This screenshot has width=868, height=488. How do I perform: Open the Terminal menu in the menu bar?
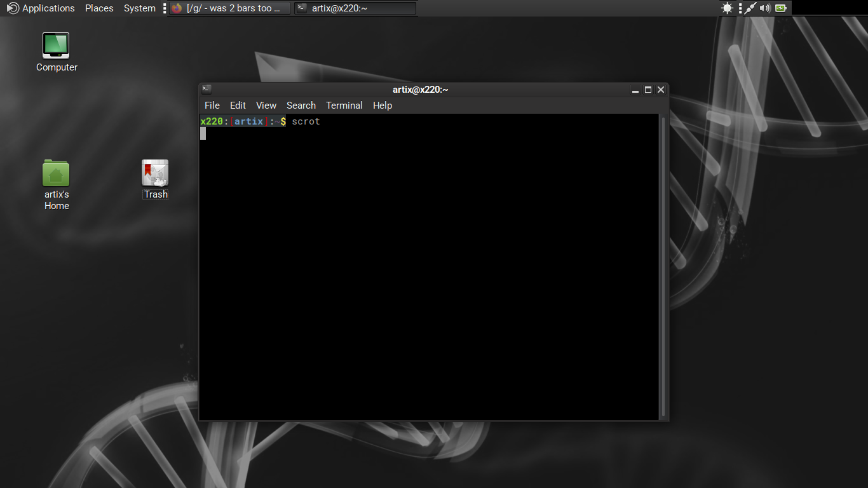click(344, 105)
